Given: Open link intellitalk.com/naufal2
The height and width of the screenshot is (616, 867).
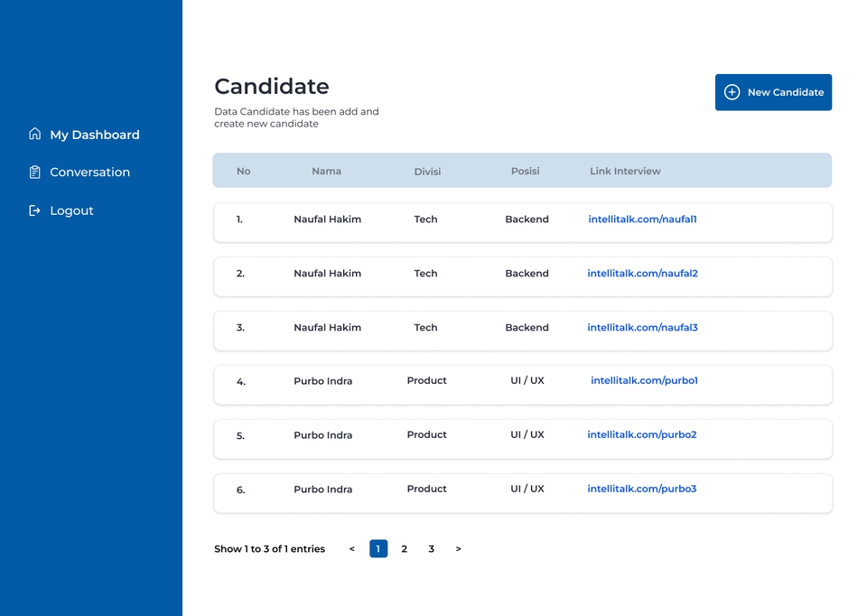Looking at the screenshot, I should 642,273.
